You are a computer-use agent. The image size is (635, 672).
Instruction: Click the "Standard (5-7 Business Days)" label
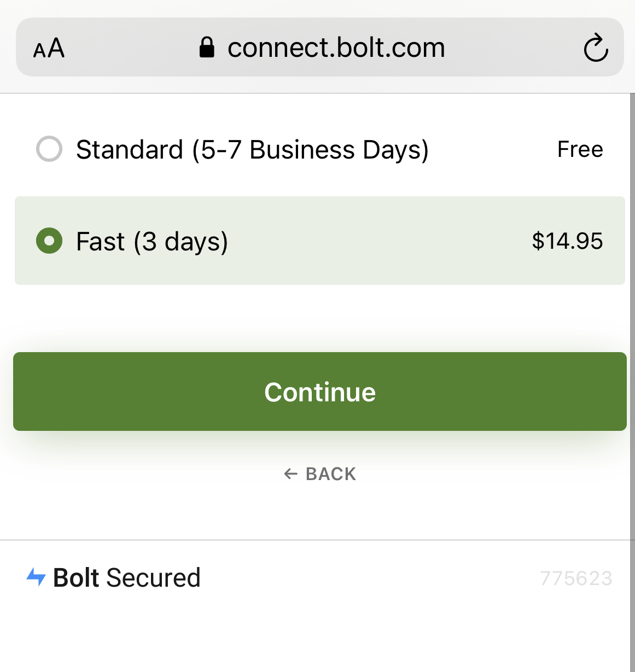(x=252, y=150)
